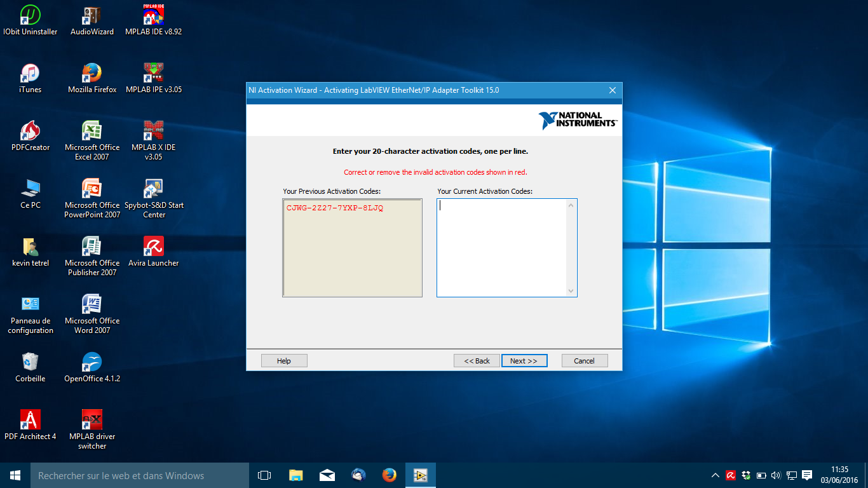Close the NI Activation Wizard window
The height and width of the screenshot is (488, 868).
613,90
